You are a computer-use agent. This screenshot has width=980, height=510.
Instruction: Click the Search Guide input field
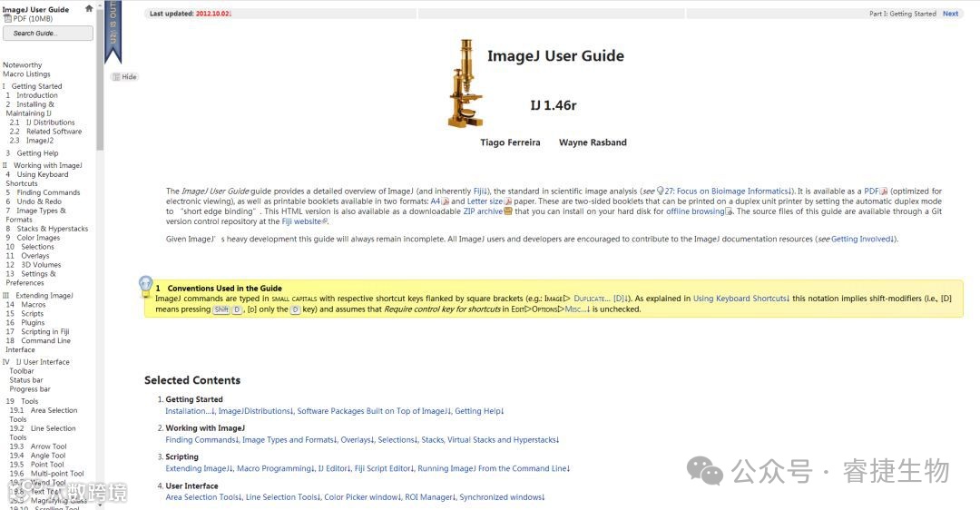click(48, 34)
